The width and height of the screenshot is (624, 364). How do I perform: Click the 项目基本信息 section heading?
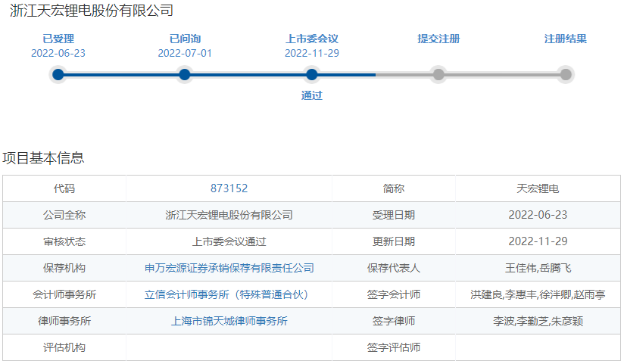point(43,157)
